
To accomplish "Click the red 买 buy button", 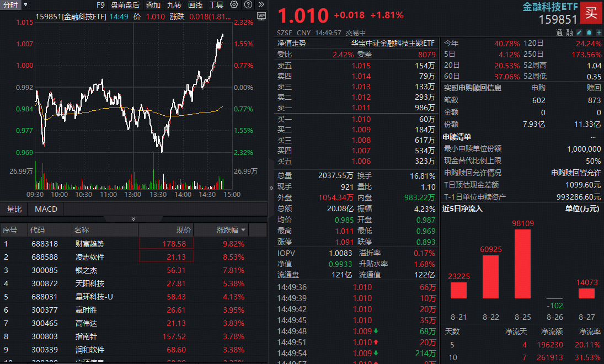I will (x=591, y=13).
